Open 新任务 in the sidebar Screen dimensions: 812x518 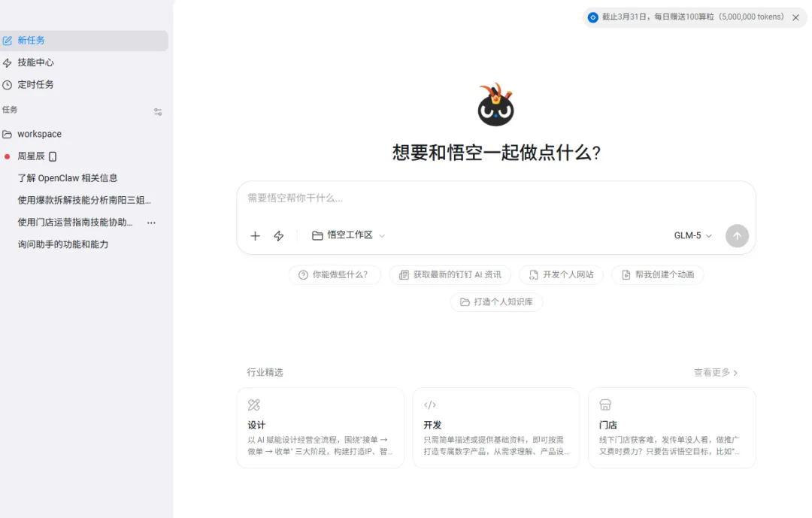83,41
